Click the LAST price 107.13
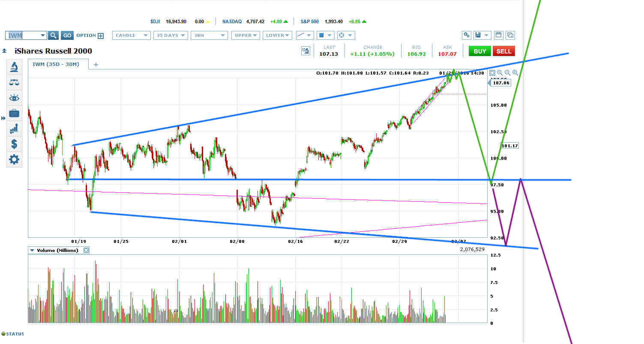The image size is (644, 344). point(329,54)
